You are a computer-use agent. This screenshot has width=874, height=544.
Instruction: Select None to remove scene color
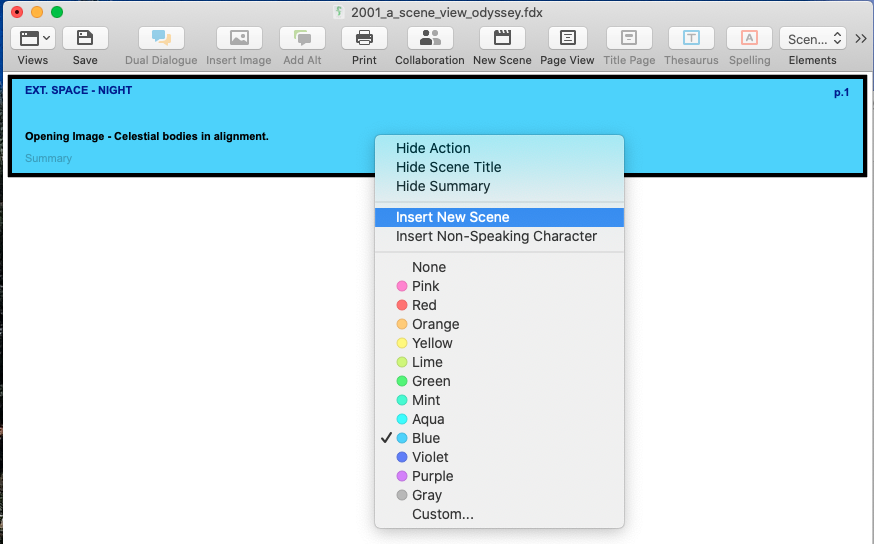(429, 267)
